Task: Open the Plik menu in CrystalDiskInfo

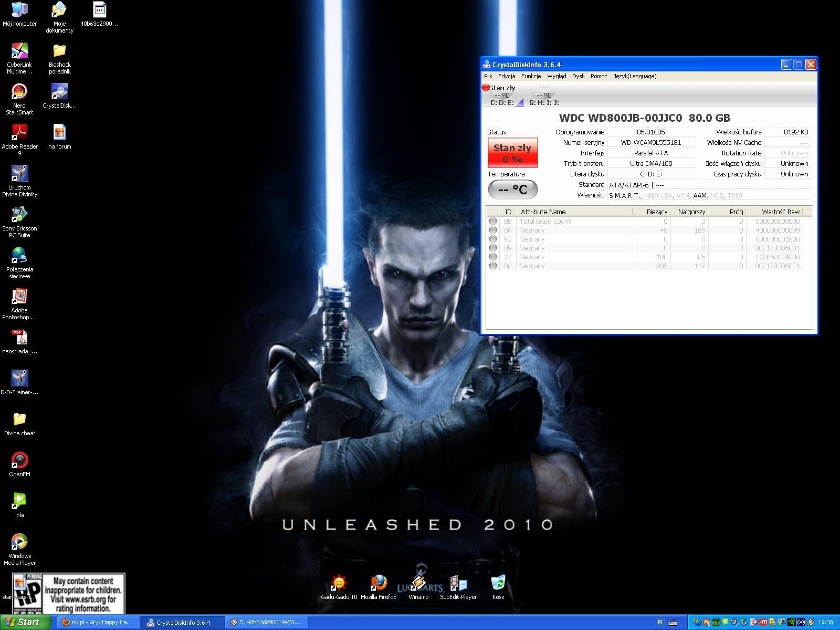Action: click(x=488, y=76)
